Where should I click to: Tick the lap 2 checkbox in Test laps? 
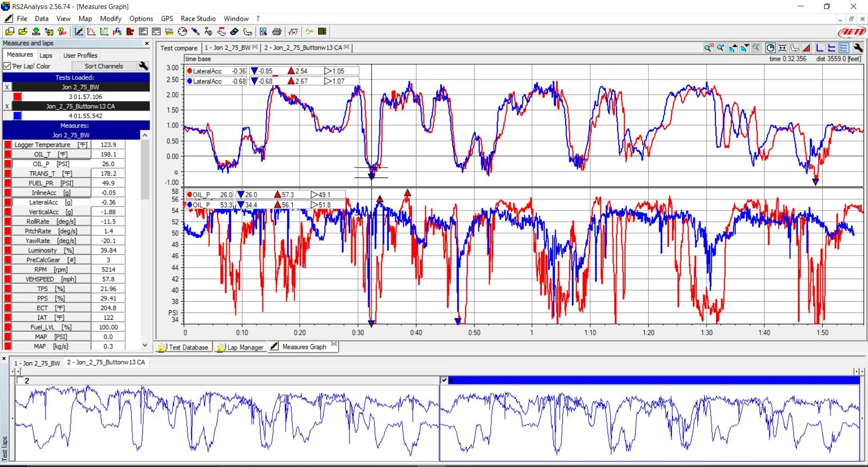(19, 380)
